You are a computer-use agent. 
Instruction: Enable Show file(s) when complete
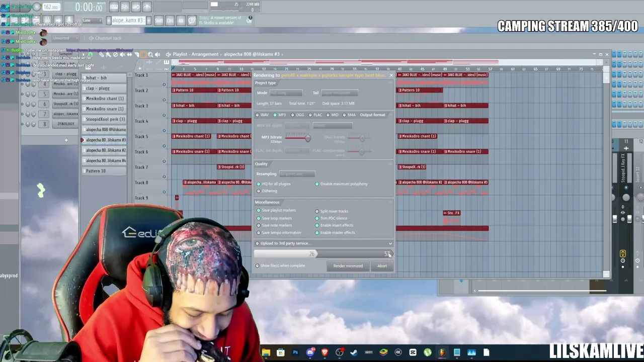tap(281, 265)
